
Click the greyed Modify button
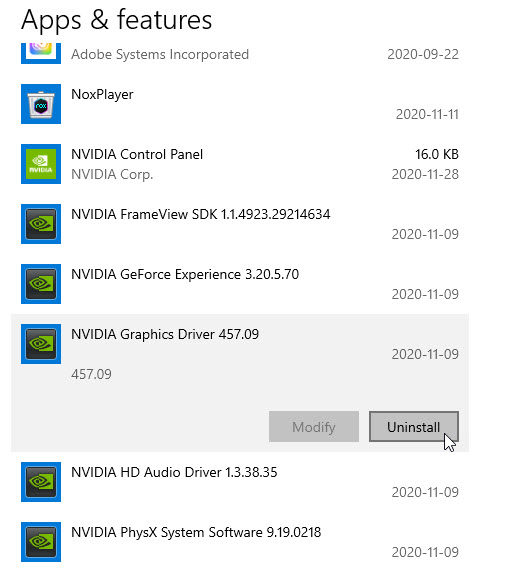314,427
